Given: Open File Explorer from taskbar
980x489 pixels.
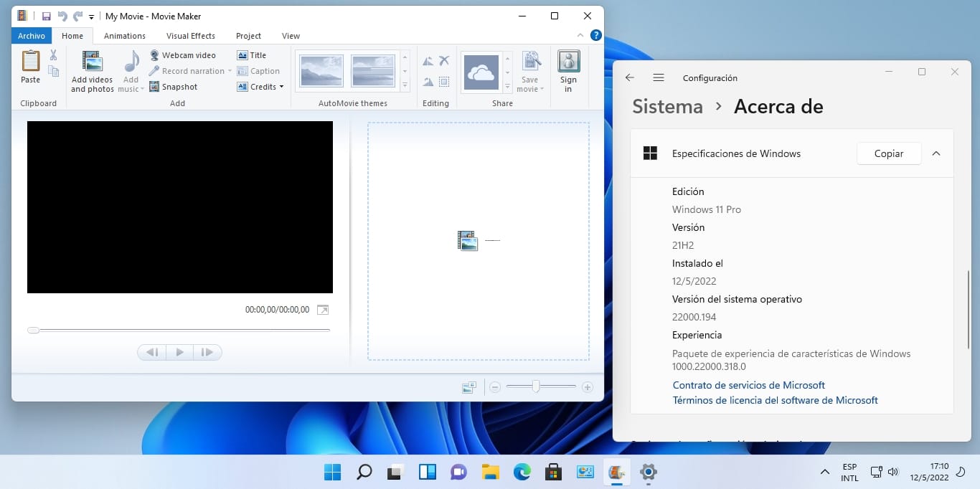Looking at the screenshot, I should tap(490, 472).
